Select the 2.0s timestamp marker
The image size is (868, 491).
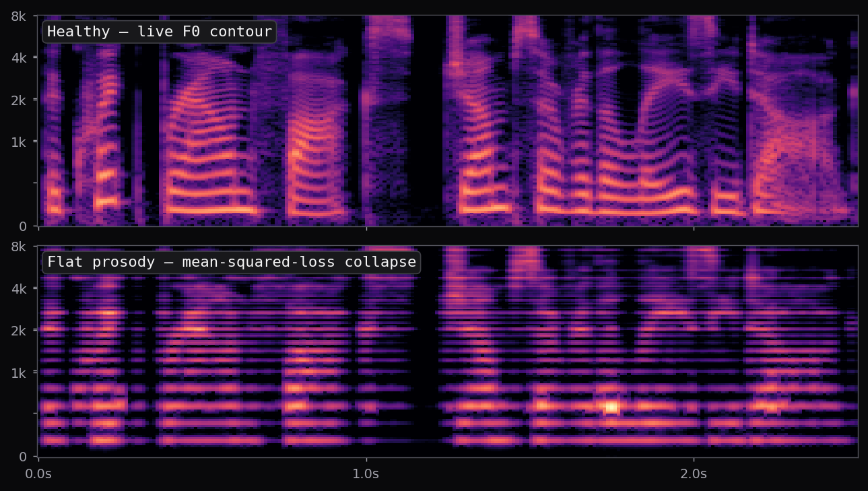coord(695,473)
